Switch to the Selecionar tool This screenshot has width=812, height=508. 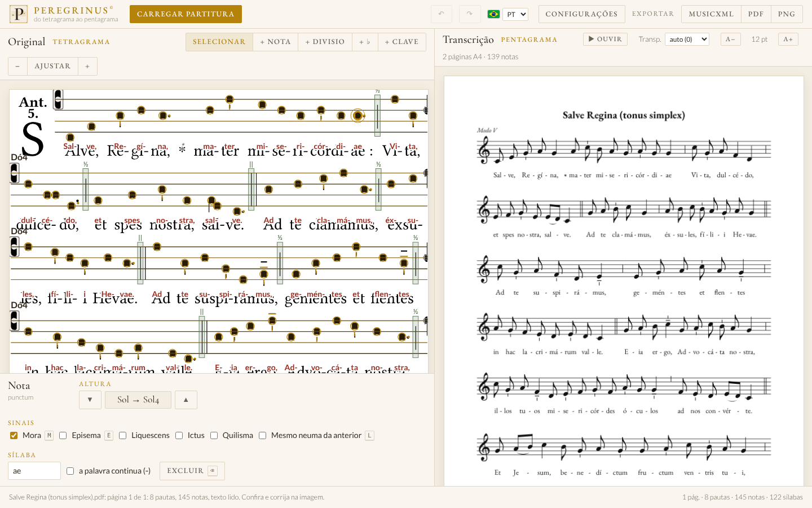click(219, 42)
